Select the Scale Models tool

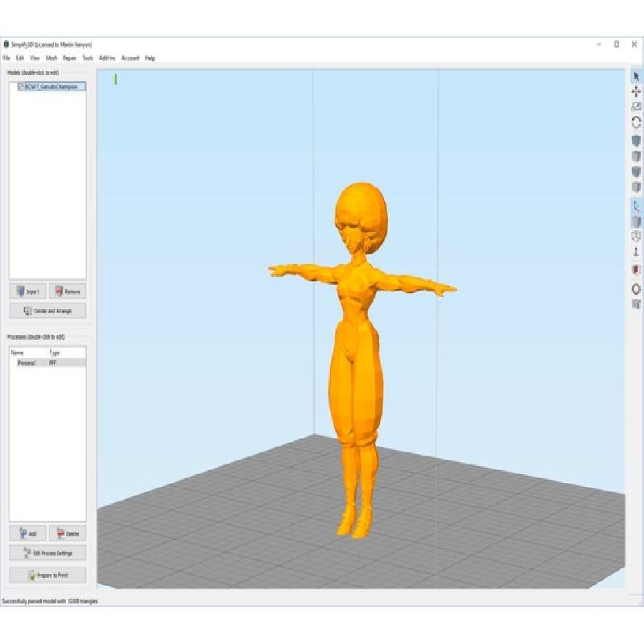click(x=636, y=107)
